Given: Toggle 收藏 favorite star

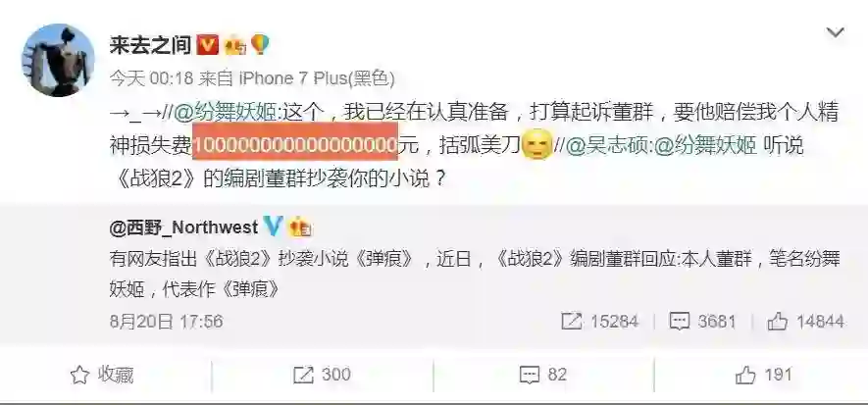Looking at the screenshot, I should coord(102,376).
